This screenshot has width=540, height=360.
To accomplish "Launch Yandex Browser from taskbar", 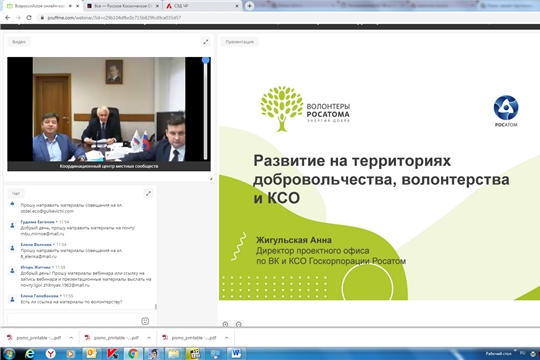I will [51, 354].
